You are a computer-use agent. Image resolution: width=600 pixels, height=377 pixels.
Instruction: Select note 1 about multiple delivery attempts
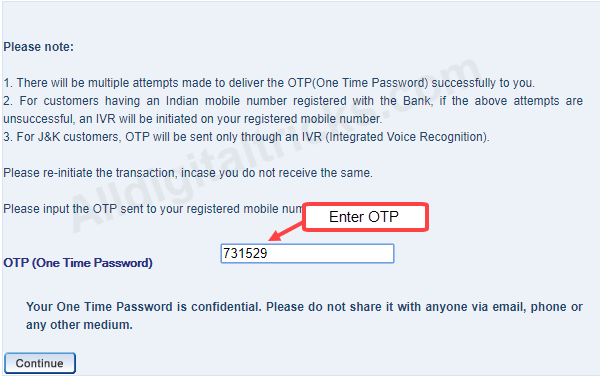(269, 83)
